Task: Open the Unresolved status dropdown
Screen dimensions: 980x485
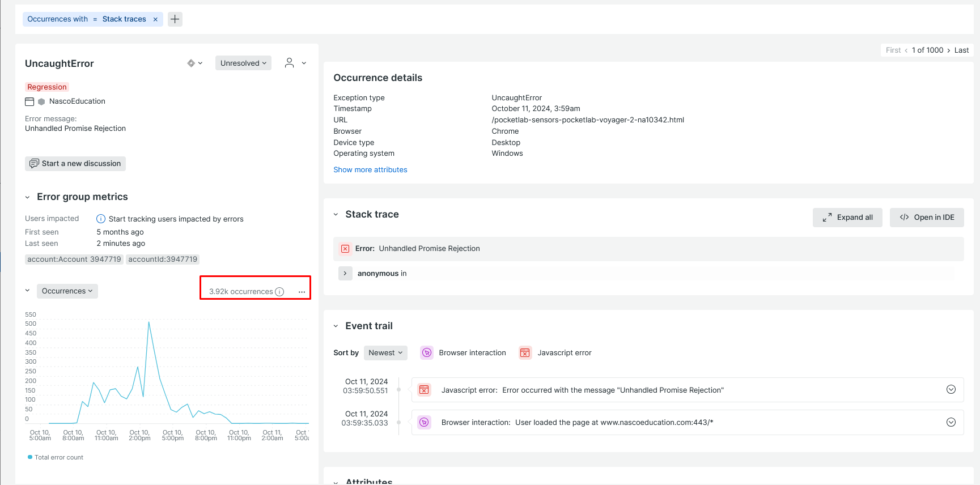Action: (243, 63)
